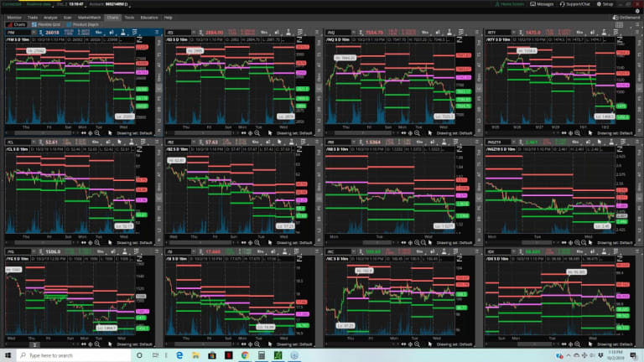Toggle crosshair cursor on the /RTY chart
644x362 pixels.
click(x=570, y=133)
